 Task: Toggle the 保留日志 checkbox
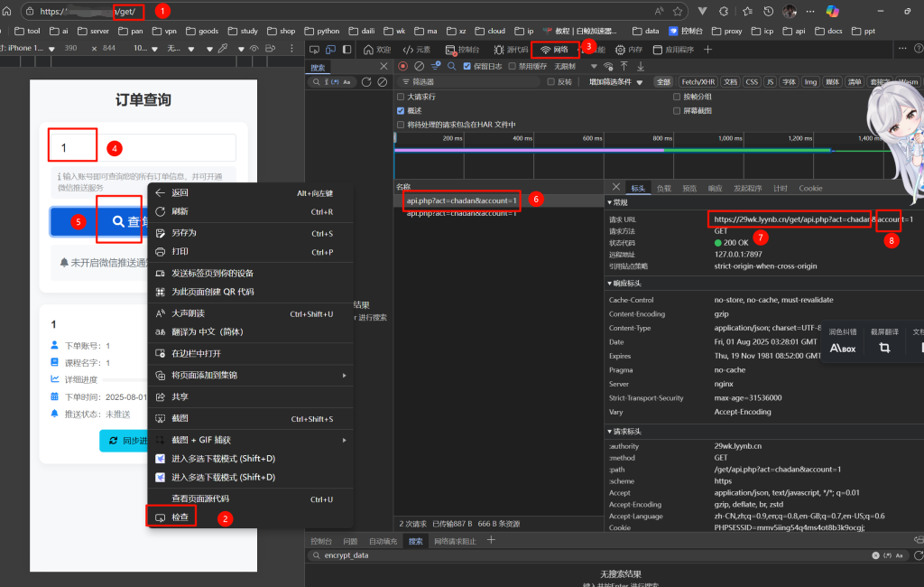coord(467,66)
